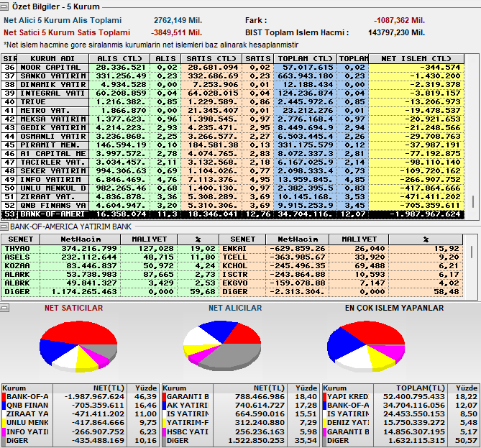Click the ASELS stock row

pyautogui.click(x=110, y=257)
